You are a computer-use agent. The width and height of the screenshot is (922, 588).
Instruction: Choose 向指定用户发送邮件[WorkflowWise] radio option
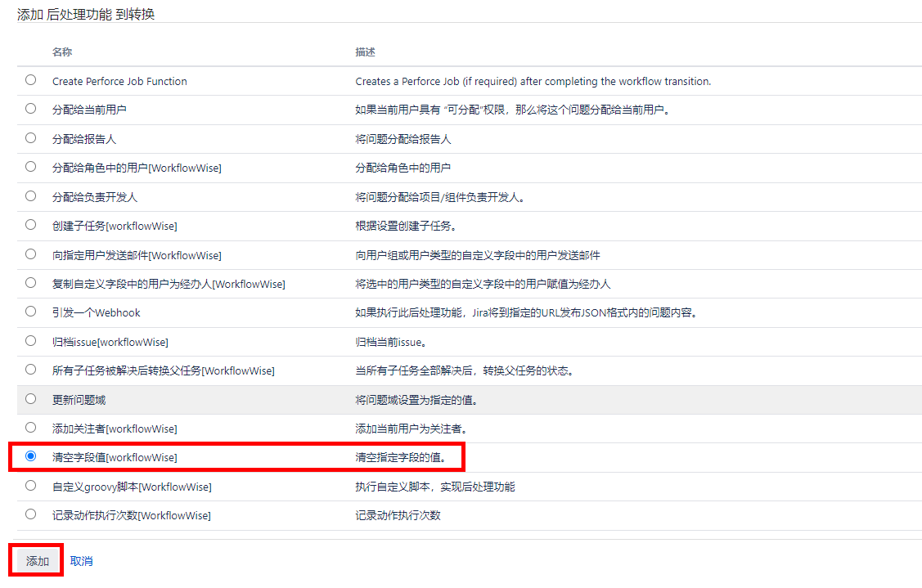tap(31, 254)
